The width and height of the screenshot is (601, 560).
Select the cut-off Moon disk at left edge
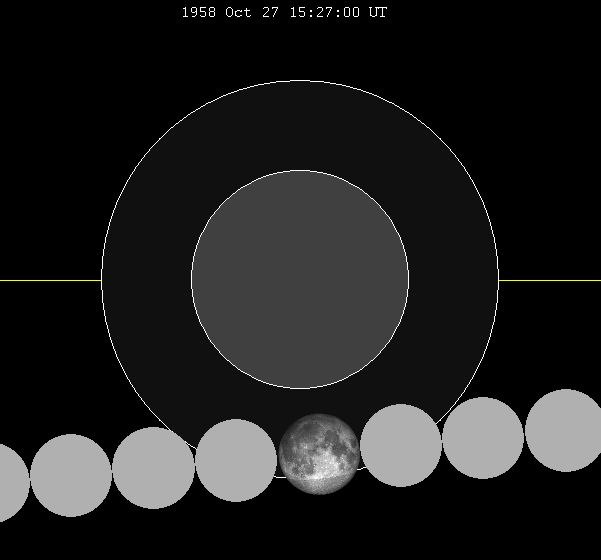click(10, 483)
